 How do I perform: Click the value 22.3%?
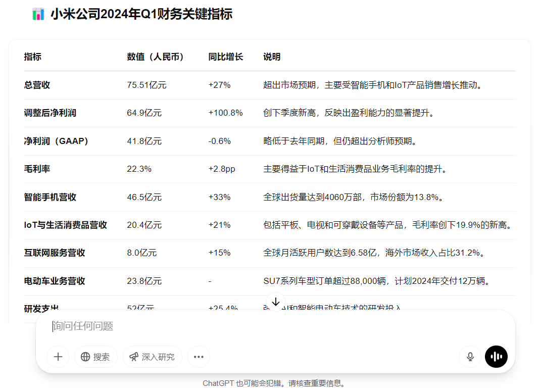139,169
